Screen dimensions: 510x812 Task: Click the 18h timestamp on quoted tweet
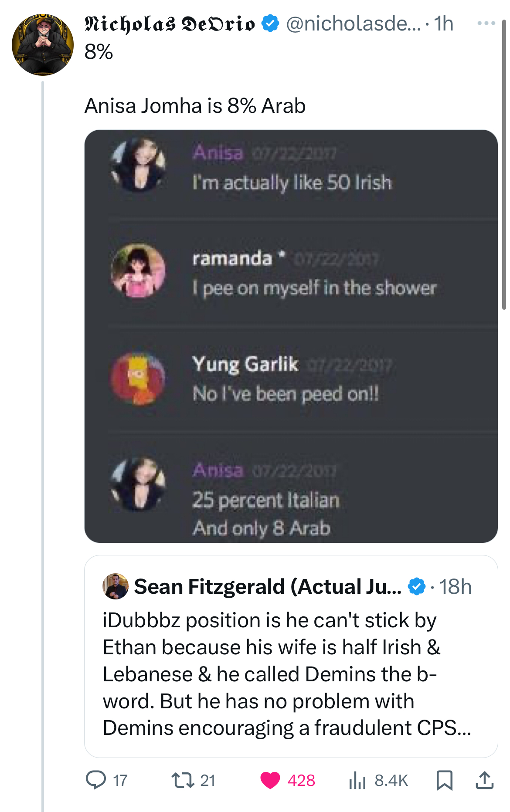[x=455, y=586]
